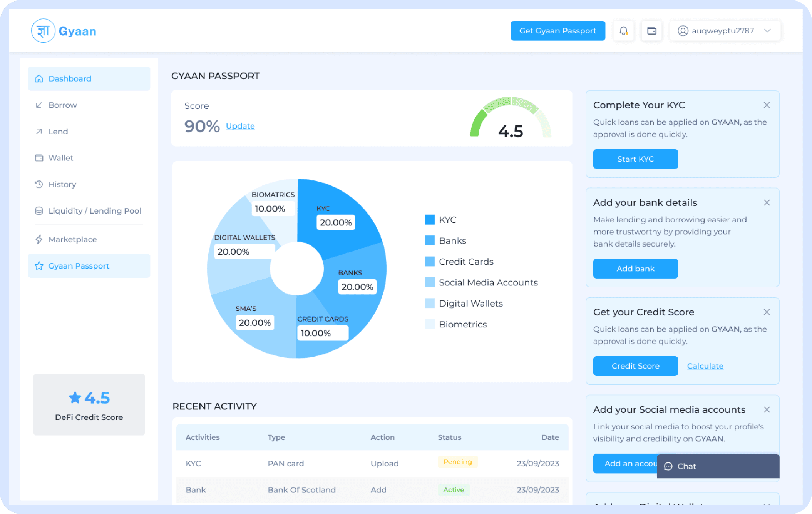Click the Lend arrow icon

click(39, 132)
